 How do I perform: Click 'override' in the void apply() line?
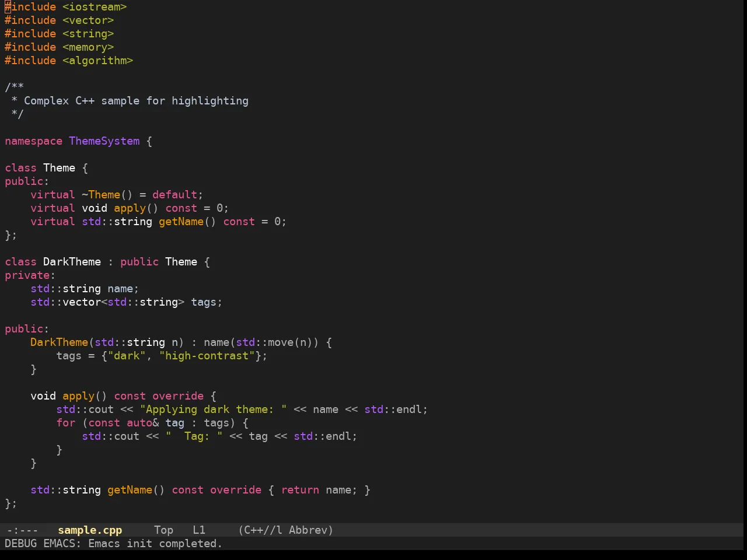(x=178, y=396)
